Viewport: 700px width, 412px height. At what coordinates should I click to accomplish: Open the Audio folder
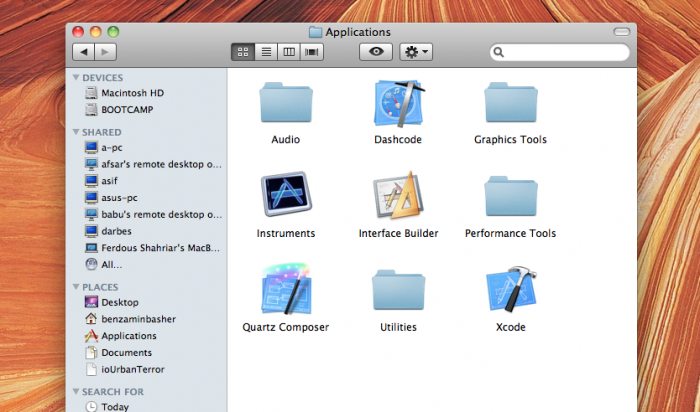click(285, 104)
